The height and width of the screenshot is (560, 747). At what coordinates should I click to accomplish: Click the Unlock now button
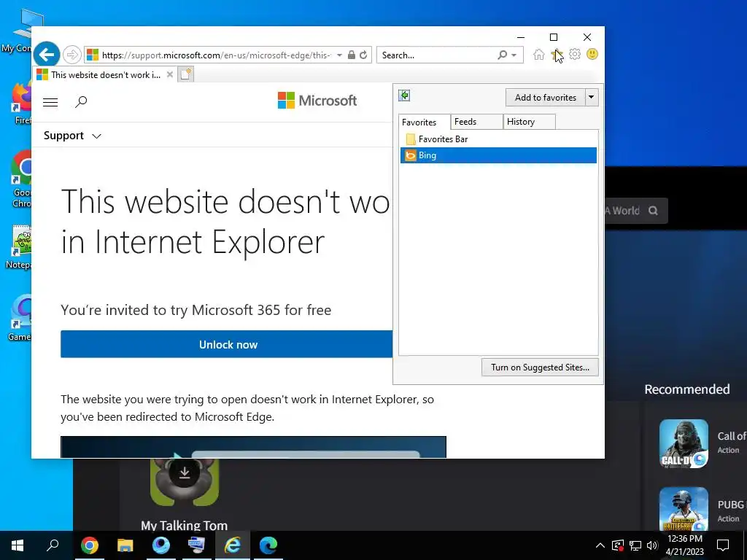coord(227,344)
